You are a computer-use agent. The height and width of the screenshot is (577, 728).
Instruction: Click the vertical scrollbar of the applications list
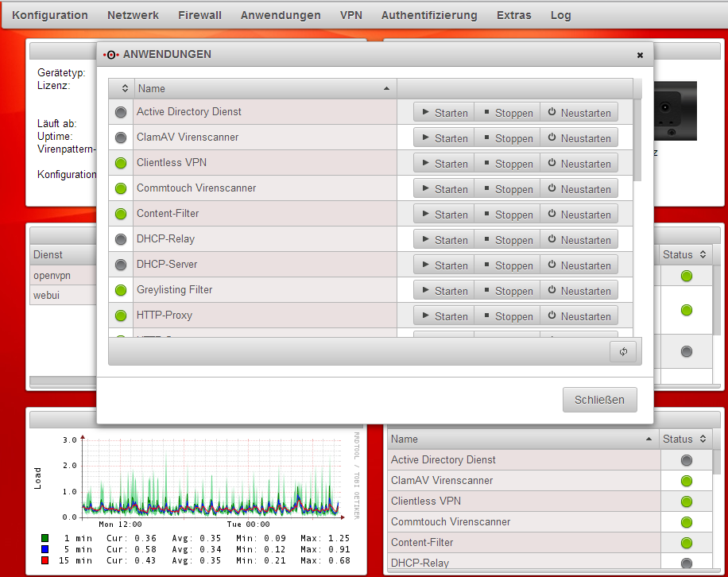pyautogui.click(x=637, y=143)
